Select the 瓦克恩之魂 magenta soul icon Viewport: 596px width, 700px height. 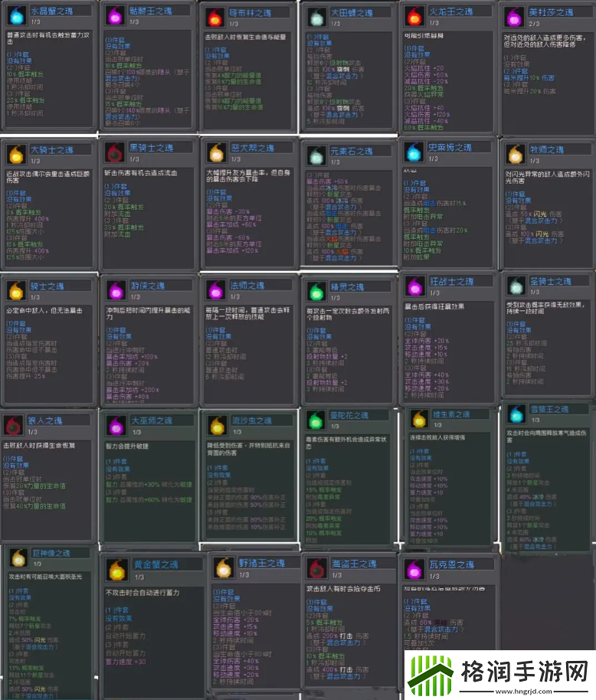tap(414, 569)
